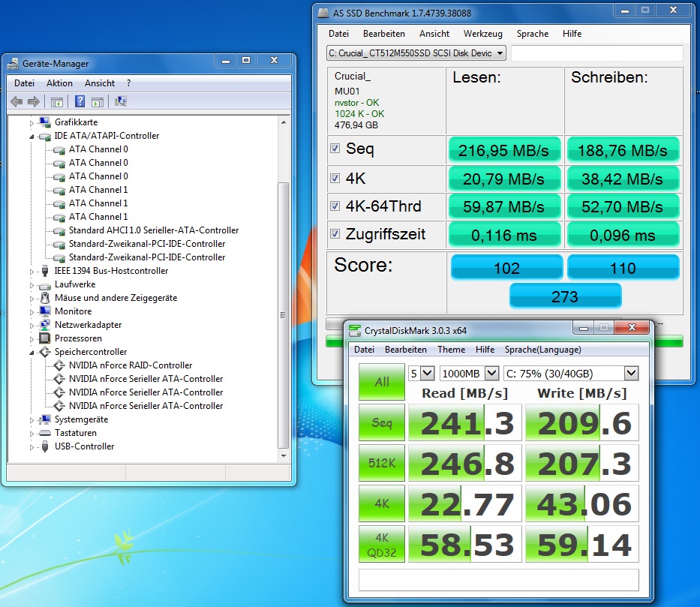Viewport: 700px width, 607px height.
Task: Click the Geräte-Manager title bar icon
Action: tap(13, 64)
